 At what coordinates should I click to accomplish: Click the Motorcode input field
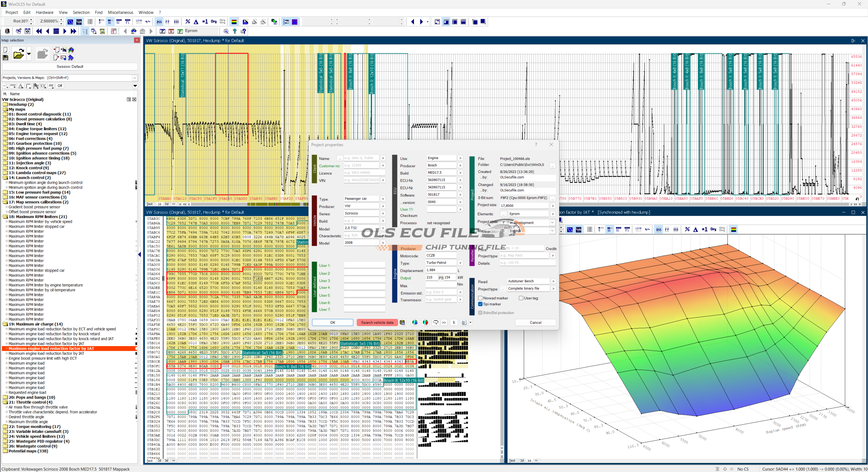click(440, 255)
